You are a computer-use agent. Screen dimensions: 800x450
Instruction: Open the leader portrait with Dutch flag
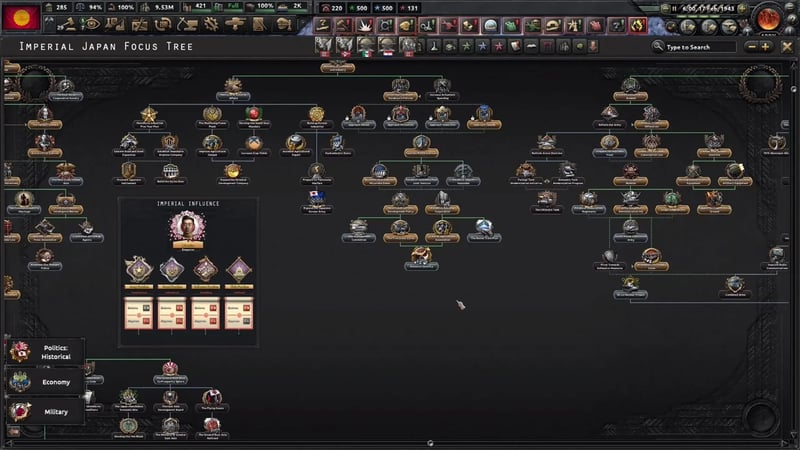pyautogui.click(x=387, y=46)
